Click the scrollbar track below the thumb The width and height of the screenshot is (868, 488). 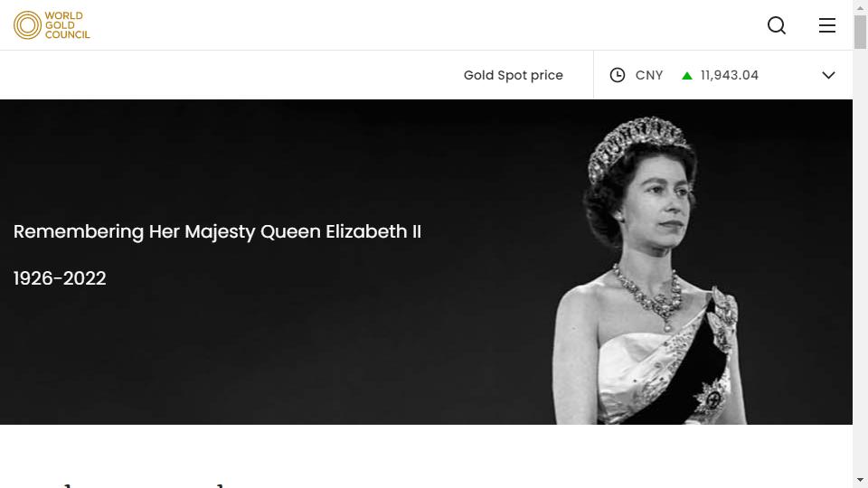(x=860, y=260)
